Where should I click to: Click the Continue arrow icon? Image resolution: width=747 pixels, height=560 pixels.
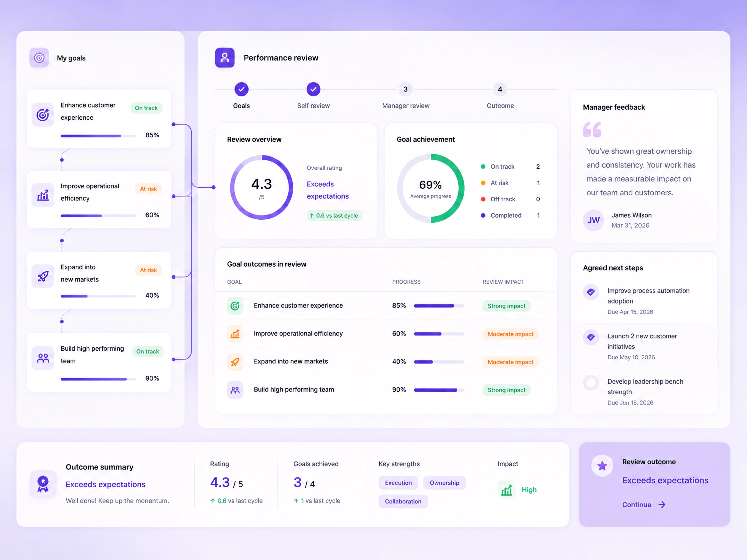click(662, 505)
